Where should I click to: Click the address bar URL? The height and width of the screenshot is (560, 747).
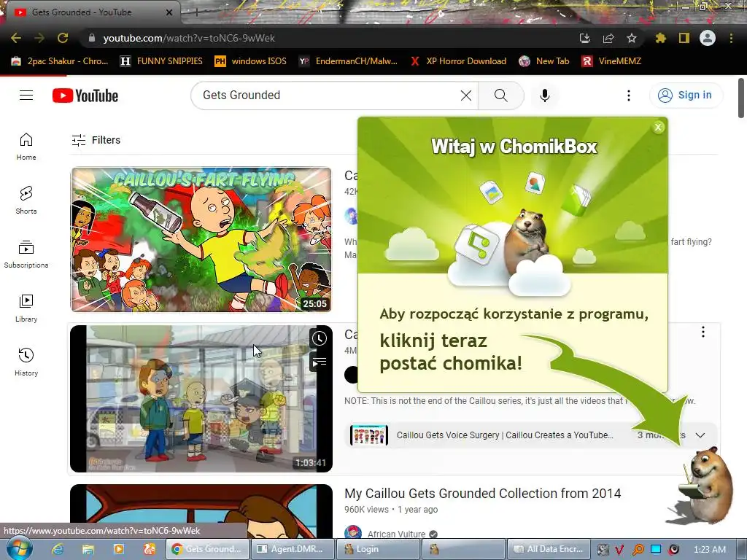189,38
